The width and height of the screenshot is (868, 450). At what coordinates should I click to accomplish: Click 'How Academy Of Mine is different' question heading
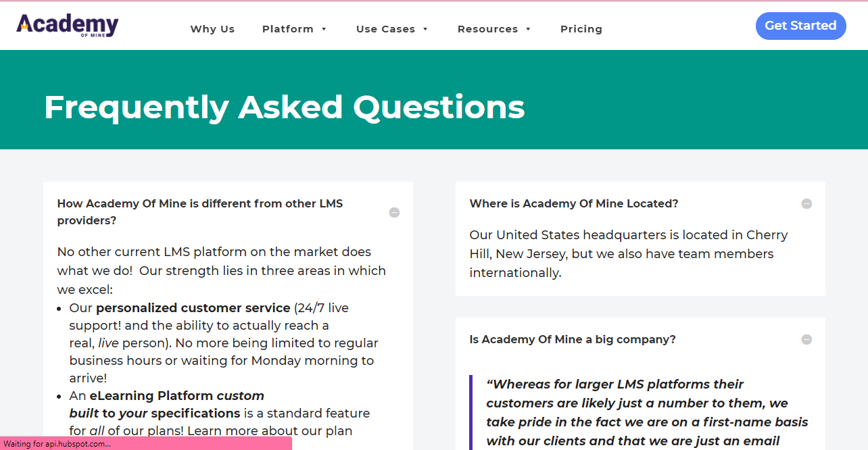(200, 212)
